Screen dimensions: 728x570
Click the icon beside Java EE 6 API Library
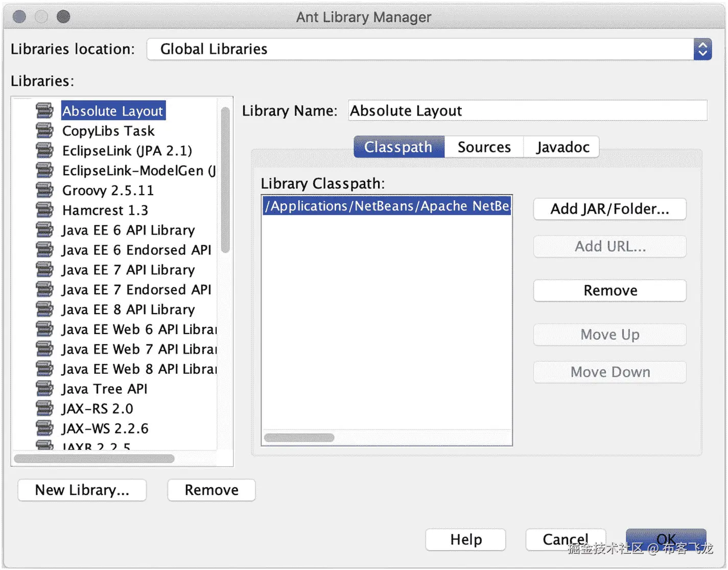[x=44, y=230]
